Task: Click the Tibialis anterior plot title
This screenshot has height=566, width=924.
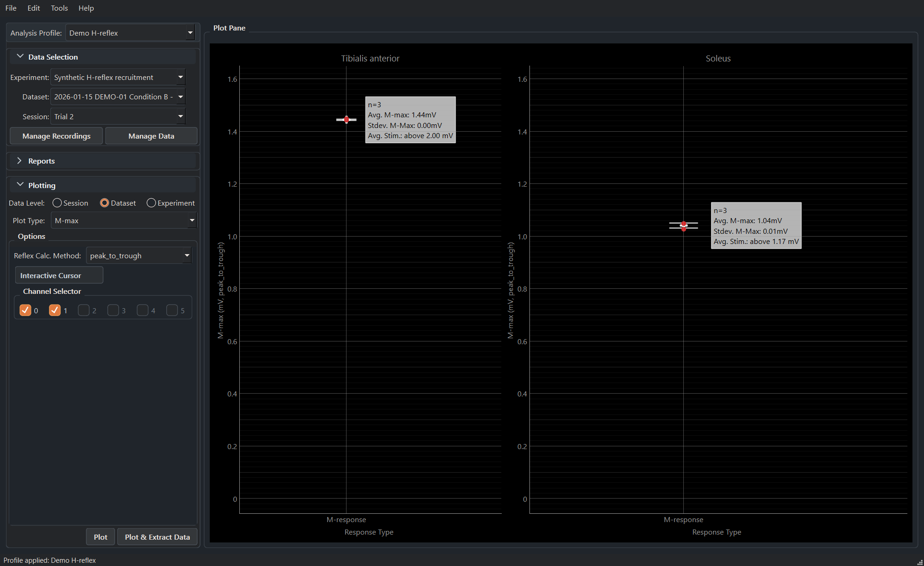Action: coord(370,58)
